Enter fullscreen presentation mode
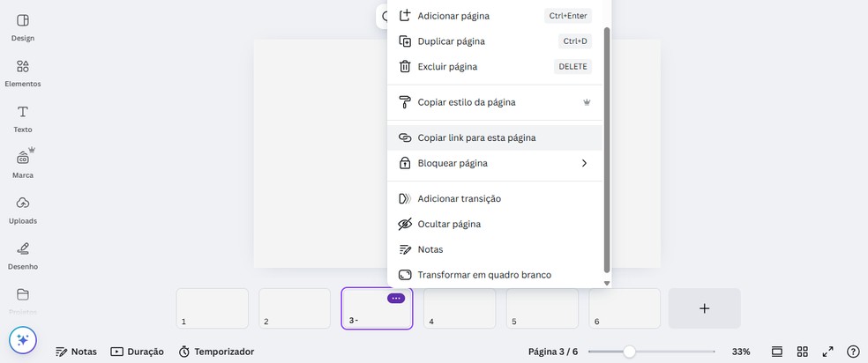This screenshot has width=868, height=363. [827, 352]
